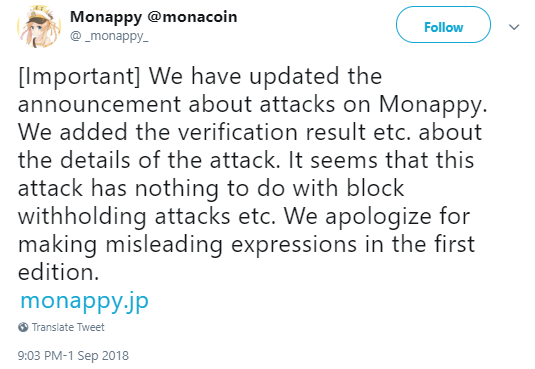Click the word "apologize" in the tweet
Image resolution: width=535 pixels, height=369 pixels.
[x=378, y=217]
